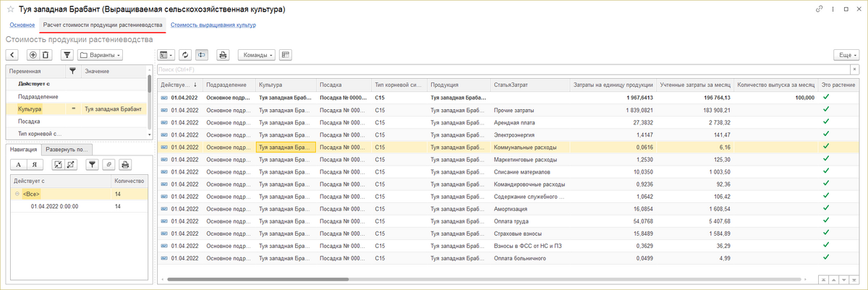Click the refresh list icon
Viewport: 868px width, 290px height.
pyautogui.click(x=185, y=55)
